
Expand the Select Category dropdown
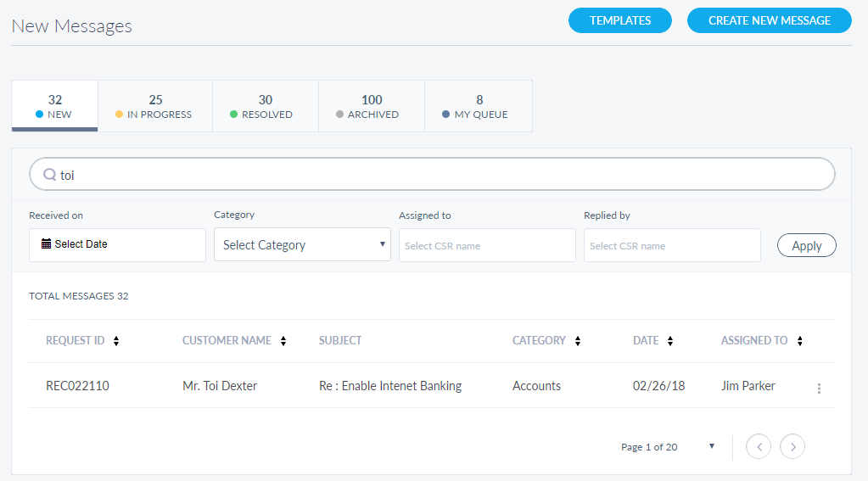pos(302,245)
